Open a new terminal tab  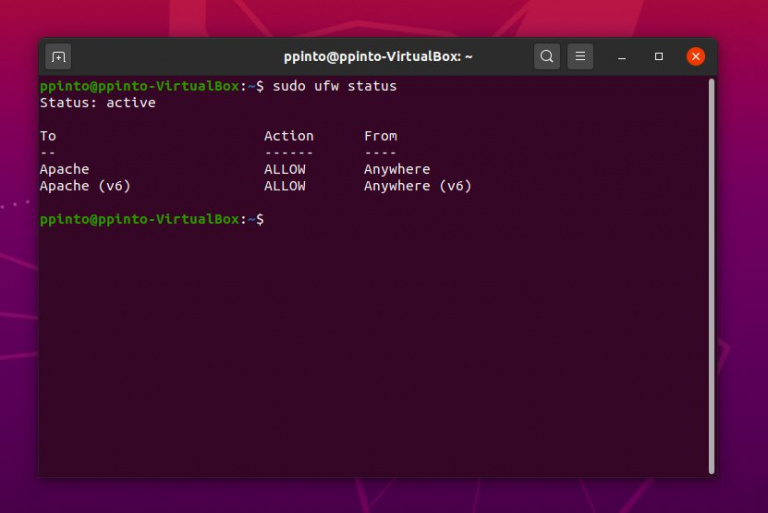58,57
